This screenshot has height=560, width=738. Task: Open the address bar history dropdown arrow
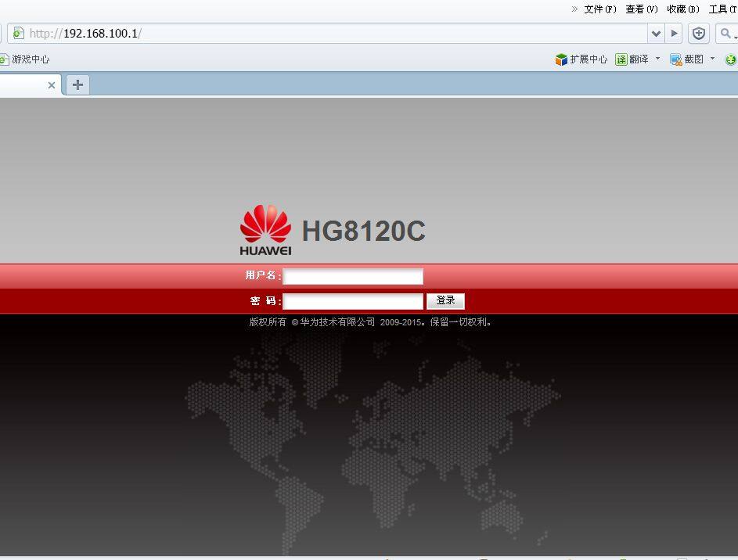pos(656,34)
